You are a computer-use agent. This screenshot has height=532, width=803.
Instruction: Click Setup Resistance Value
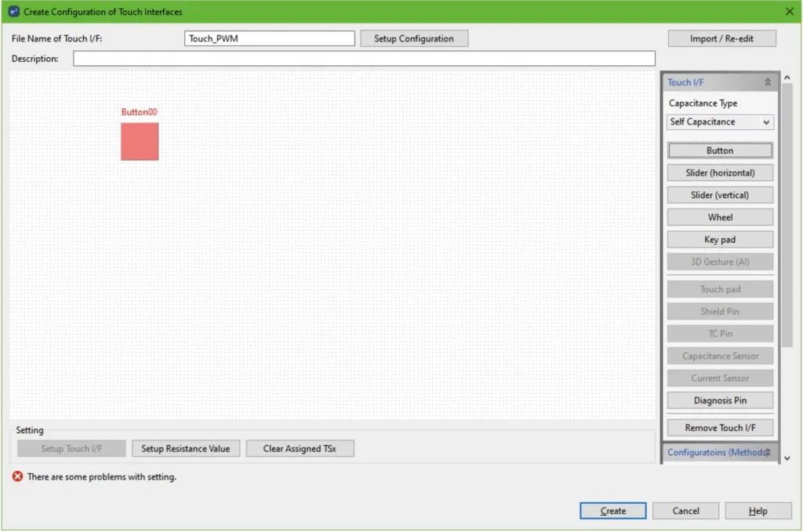[186, 448]
